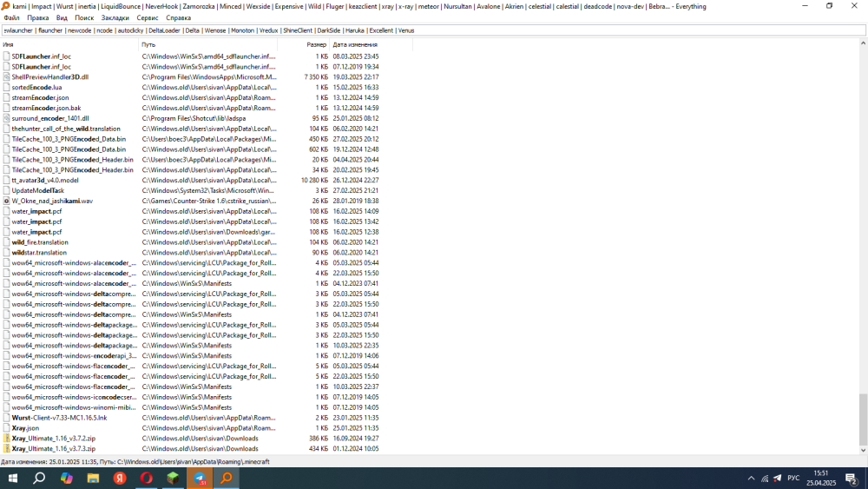Switch input language РУС
Image resolution: width=868 pixels, height=489 pixels.
[793, 479]
